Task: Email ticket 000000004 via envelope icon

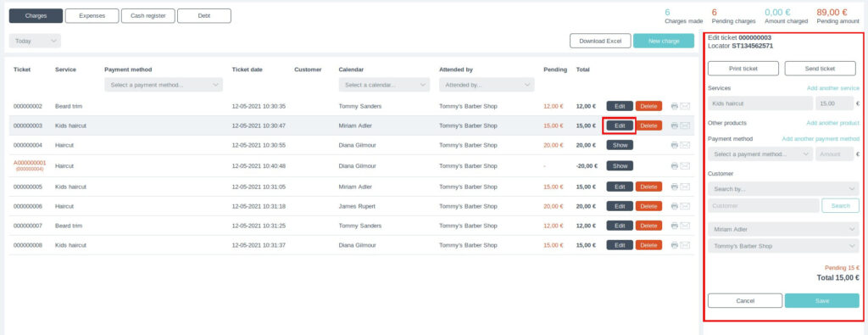Action: point(685,145)
